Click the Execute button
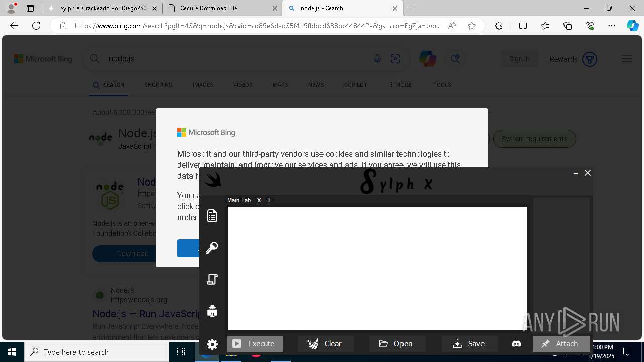 pos(255,344)
